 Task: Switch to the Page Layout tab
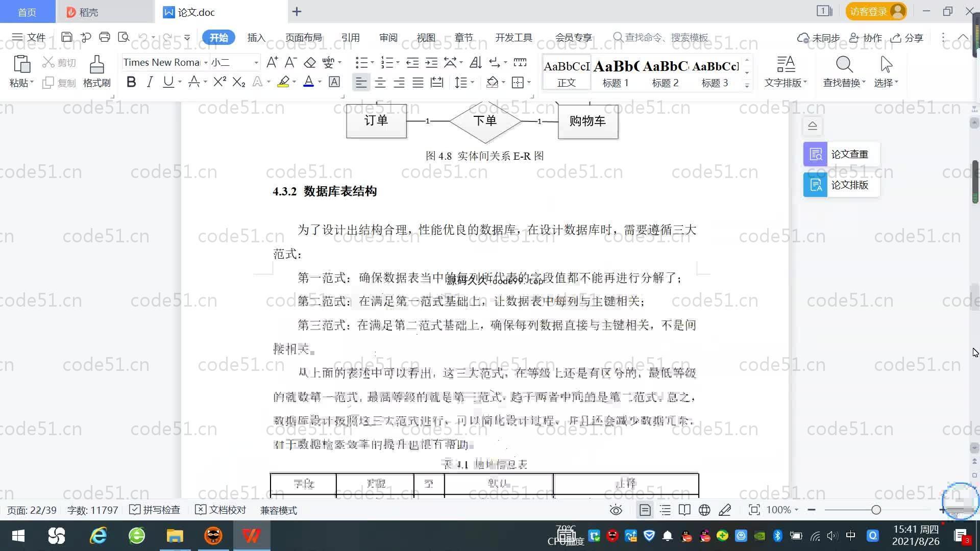303,38
